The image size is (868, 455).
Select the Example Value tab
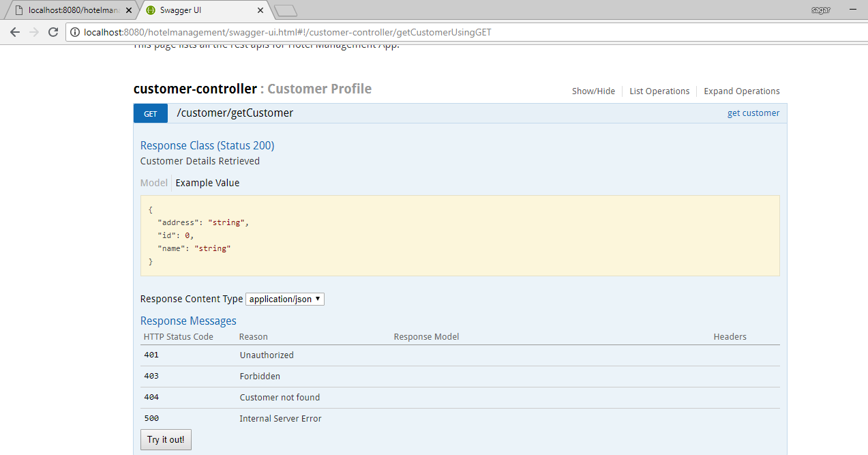(x=207, y=183)
